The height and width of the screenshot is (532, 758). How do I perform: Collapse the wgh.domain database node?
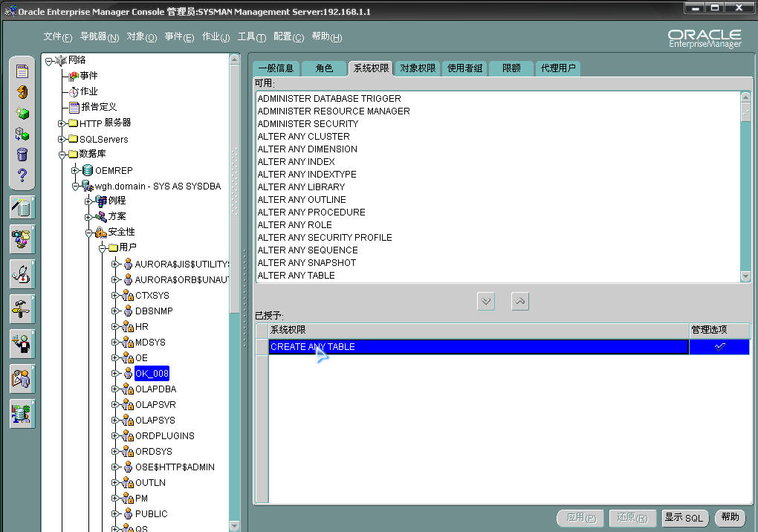pos(75,186)
